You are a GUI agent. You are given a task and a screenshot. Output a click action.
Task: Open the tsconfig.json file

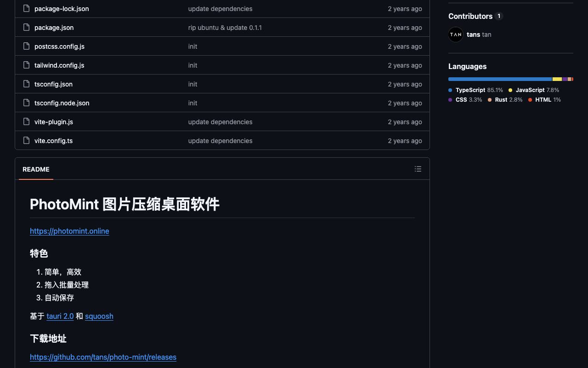(53, 84)
